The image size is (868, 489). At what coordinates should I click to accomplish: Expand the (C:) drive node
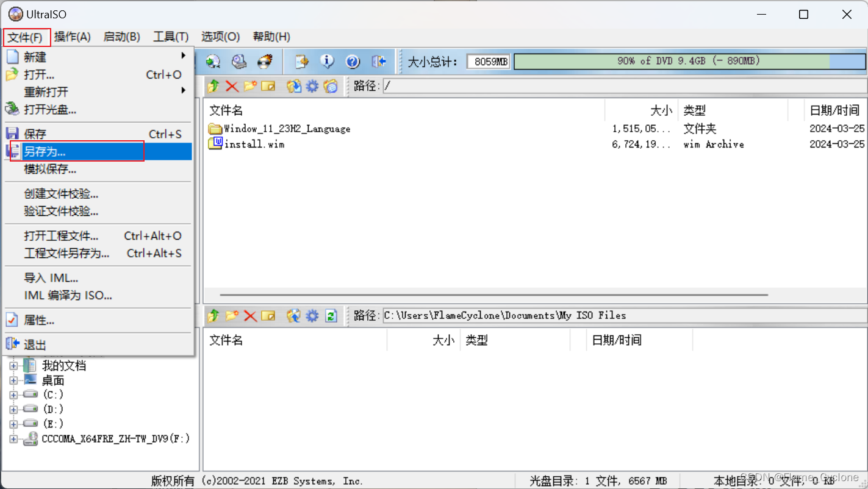tap(13, 394)
